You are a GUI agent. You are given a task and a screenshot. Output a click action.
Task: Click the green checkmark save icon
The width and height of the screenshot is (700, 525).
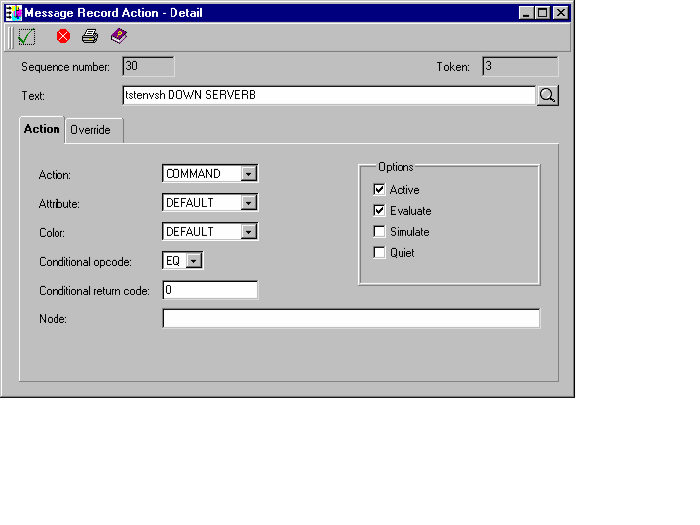27,37
